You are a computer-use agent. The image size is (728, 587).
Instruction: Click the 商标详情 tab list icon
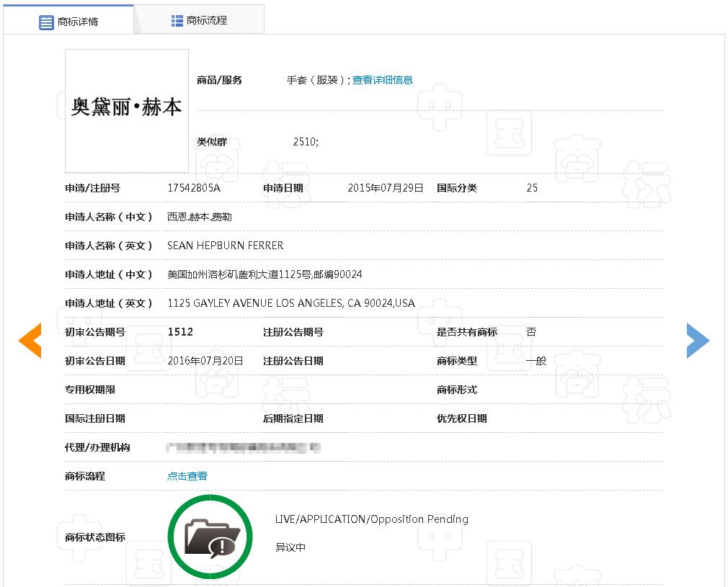[46, 22]
